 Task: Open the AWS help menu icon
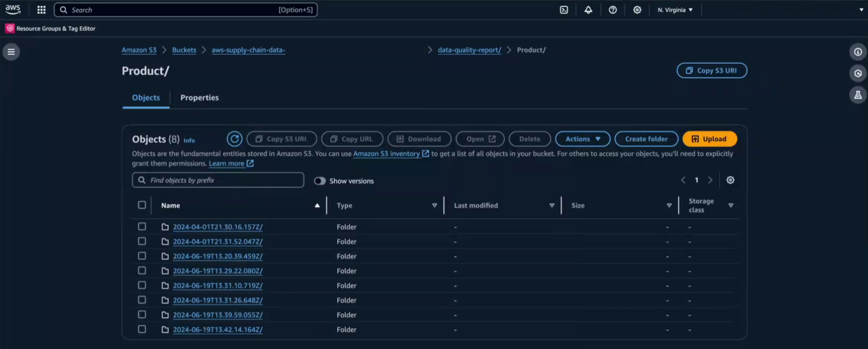point(613,9)
